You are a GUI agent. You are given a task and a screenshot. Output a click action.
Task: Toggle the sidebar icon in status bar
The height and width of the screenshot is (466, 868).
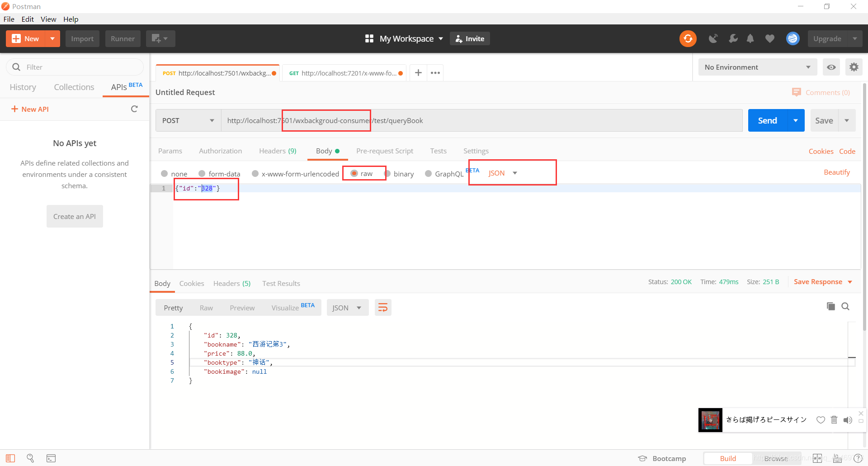(10, 458)
